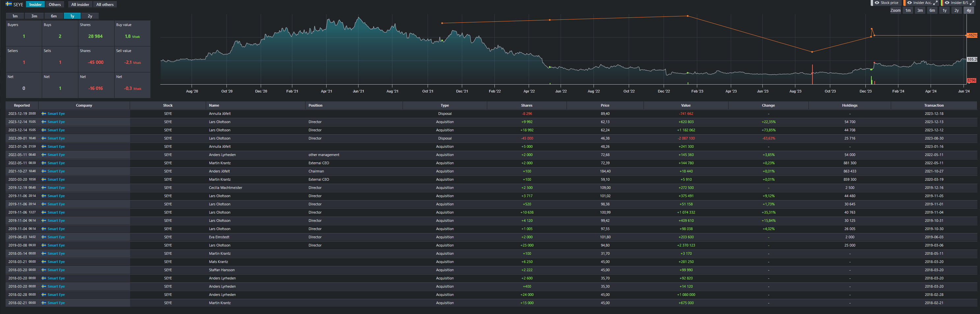This screenshot has height=314, width=980.
Task: Sort table by the Value column header
Action: point(686,105)
